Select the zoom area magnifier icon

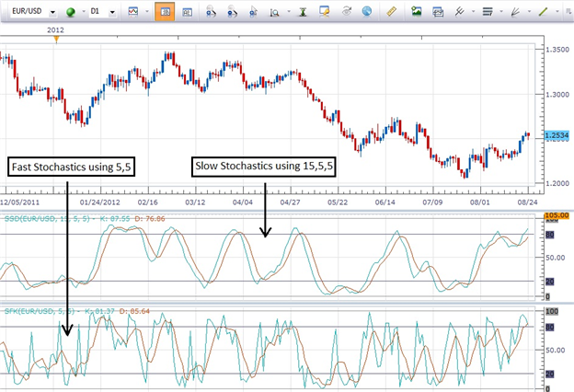point(274,13)
